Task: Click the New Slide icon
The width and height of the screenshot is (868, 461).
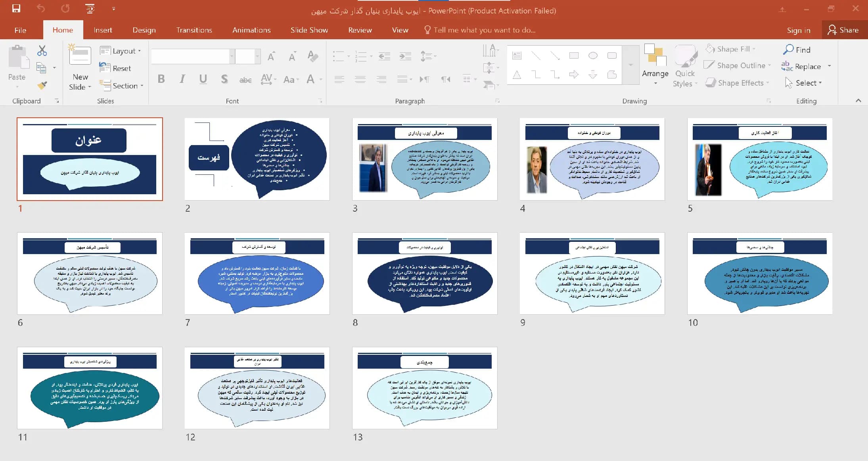Action: [x=80, y=55]
